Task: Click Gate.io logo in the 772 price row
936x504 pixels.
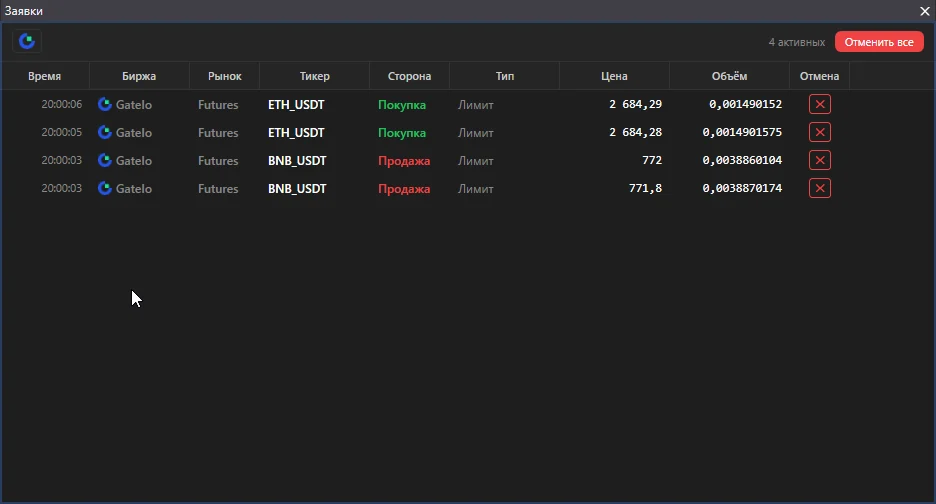Action: [x=105, y=161]
